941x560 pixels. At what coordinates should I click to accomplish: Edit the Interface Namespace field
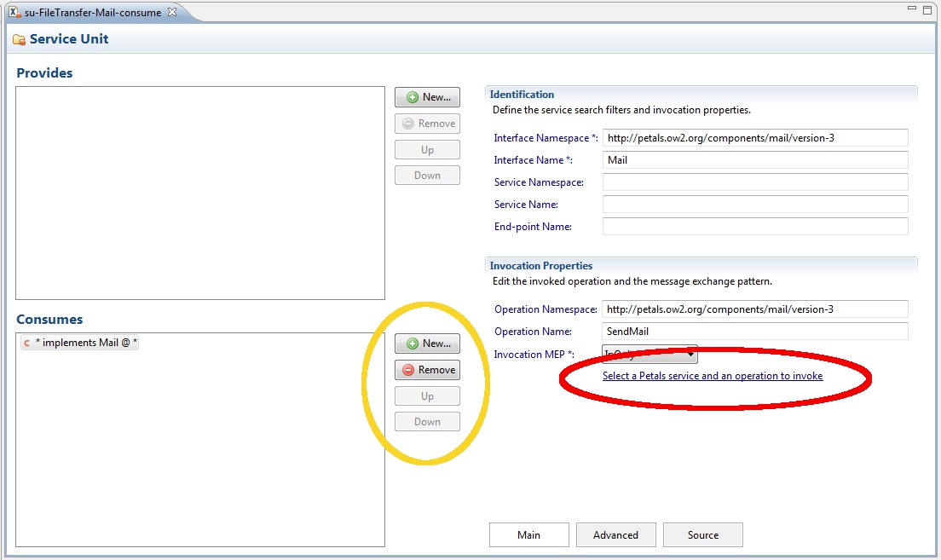(x=754, y=138)
